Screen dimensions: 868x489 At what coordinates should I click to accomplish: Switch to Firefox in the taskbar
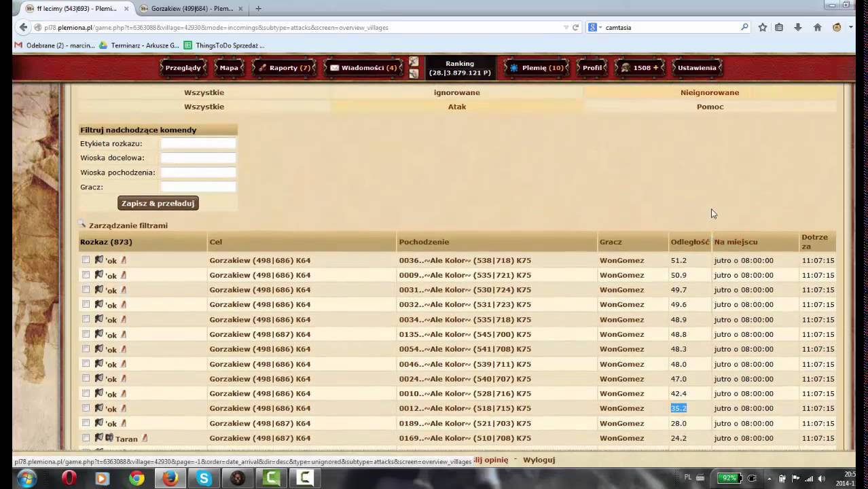[x=170, y=478]
